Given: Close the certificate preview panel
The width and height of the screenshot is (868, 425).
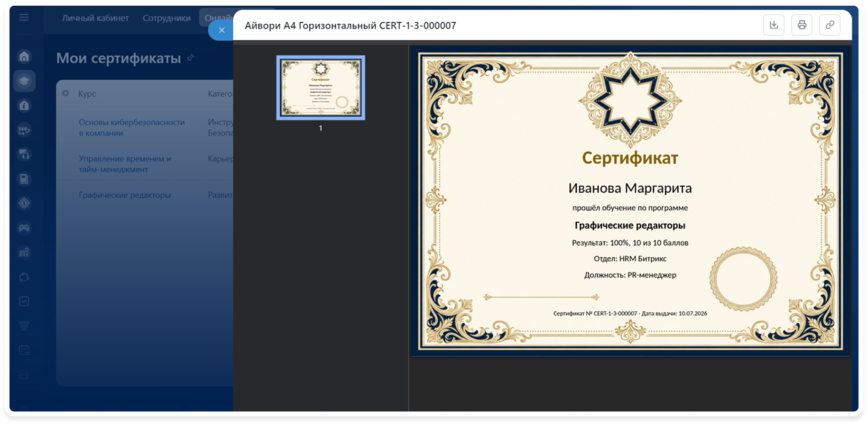Looking at the screenshot, I should 221,30.
